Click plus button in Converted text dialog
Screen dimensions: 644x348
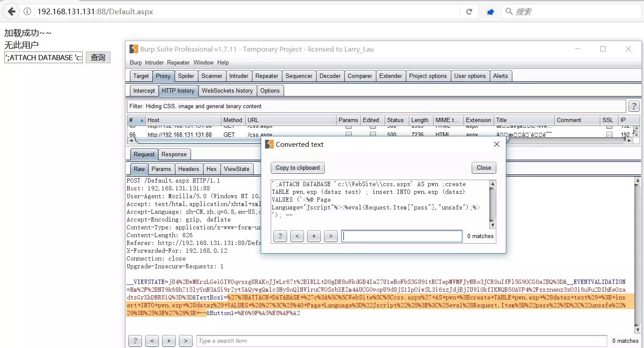click(x=314, y=236)
